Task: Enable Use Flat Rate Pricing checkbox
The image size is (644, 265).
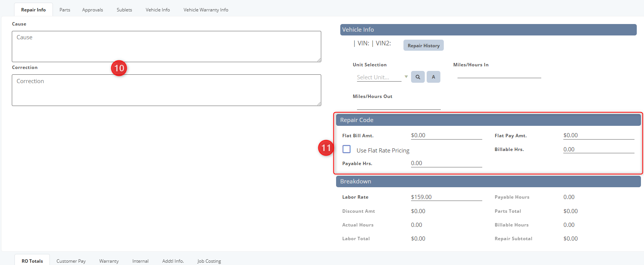Action: pyautogui.click(x=346, y=149)
